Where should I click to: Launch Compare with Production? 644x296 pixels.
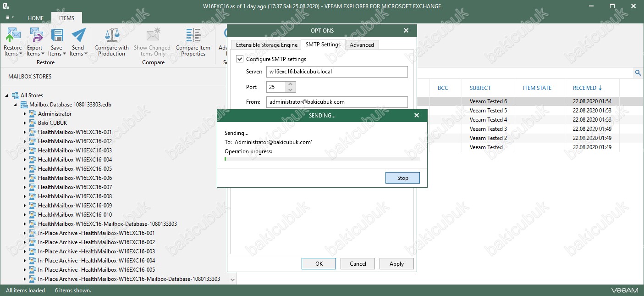[112, 41]
